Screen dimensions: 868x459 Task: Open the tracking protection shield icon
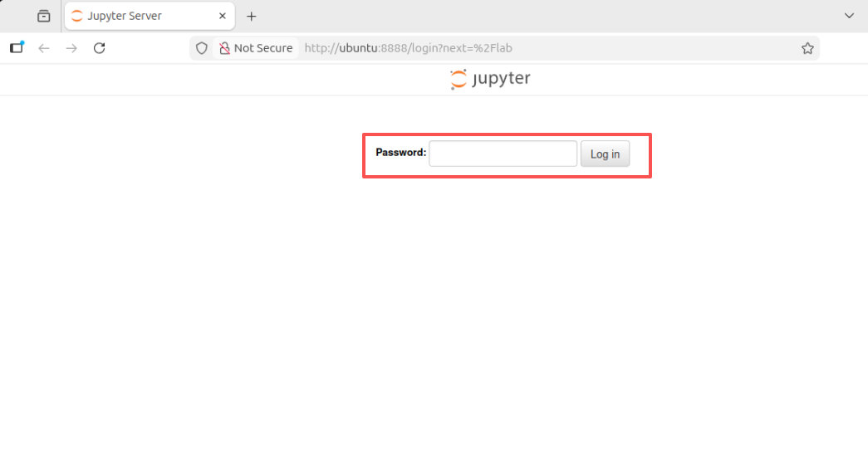point(202,48)
